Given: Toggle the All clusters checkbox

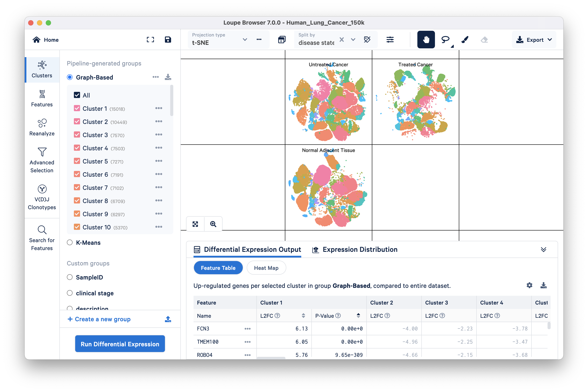Looking at the screenshot, I should pyautogui.click(x=77, y=95).
